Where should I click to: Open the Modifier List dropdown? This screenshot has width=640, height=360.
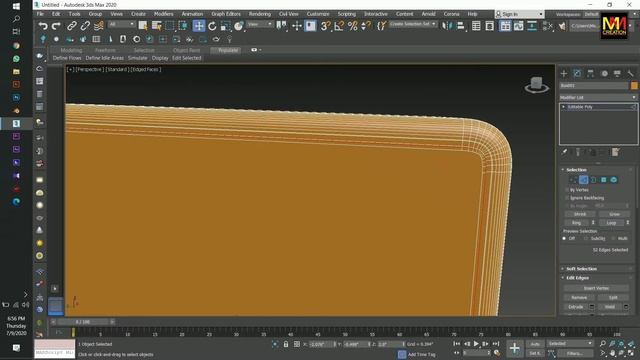coord(598,98)
